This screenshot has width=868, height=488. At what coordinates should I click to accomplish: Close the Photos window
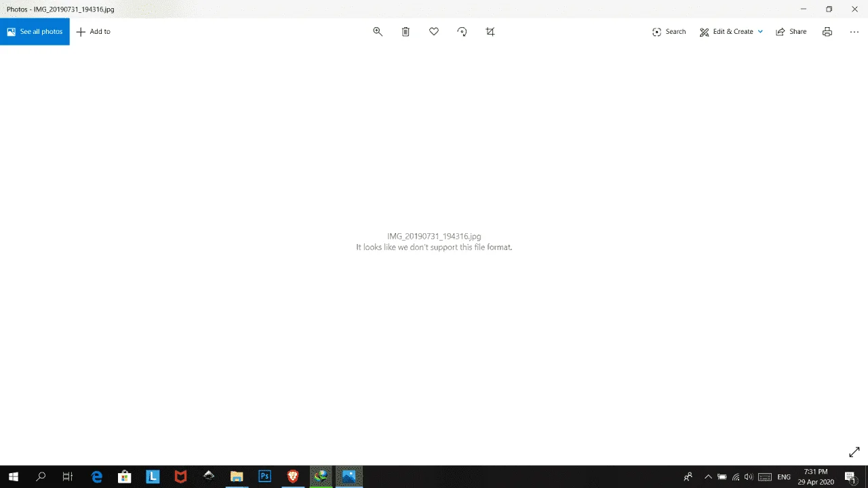pos(854,9)
